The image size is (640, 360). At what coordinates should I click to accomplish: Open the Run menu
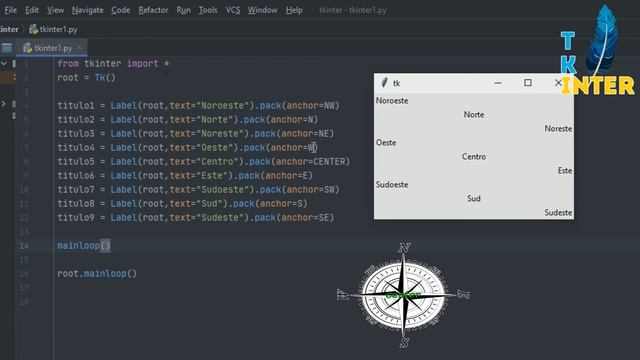[x=184, y=10]
